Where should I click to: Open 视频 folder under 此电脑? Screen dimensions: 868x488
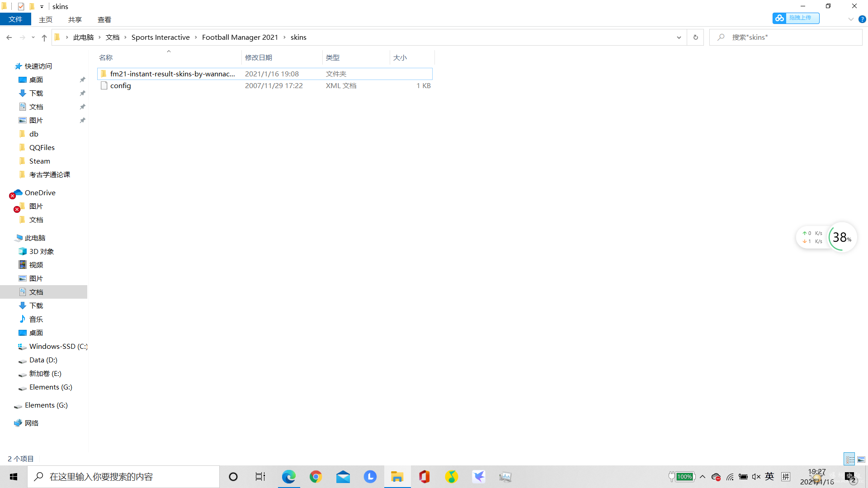[x=36, y=265]
